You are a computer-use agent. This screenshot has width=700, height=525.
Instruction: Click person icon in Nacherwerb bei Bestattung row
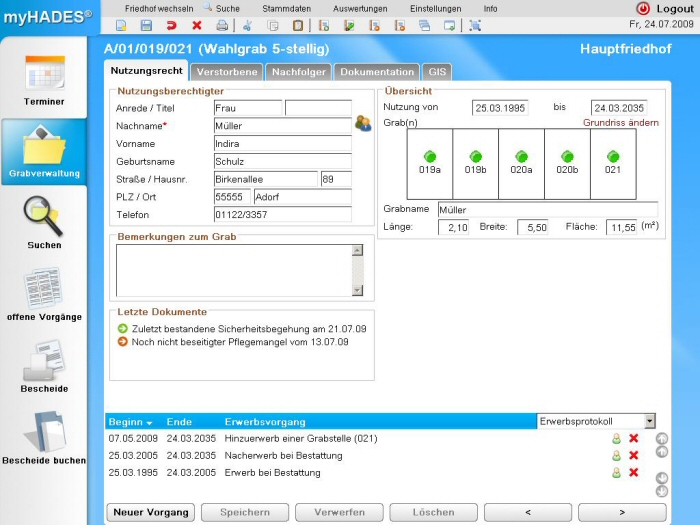click(617, 455)
